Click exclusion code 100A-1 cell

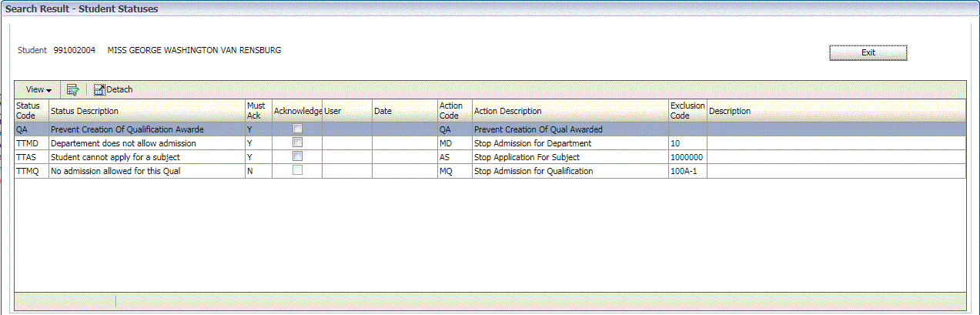687,171
